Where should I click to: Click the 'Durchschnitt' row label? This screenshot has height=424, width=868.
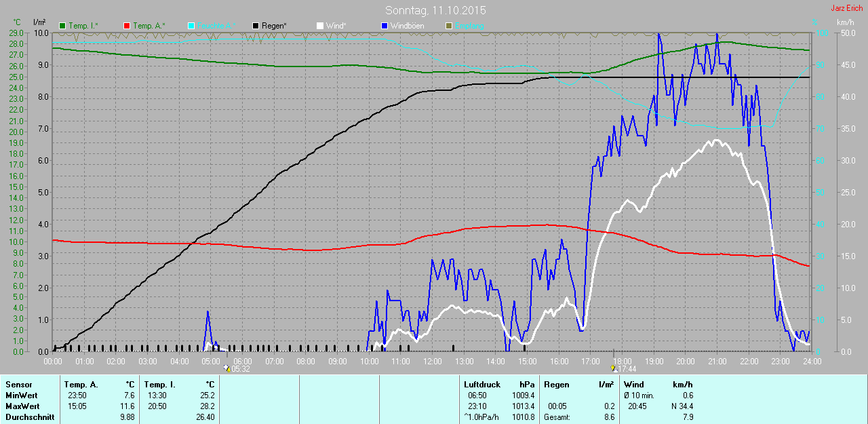30,417
